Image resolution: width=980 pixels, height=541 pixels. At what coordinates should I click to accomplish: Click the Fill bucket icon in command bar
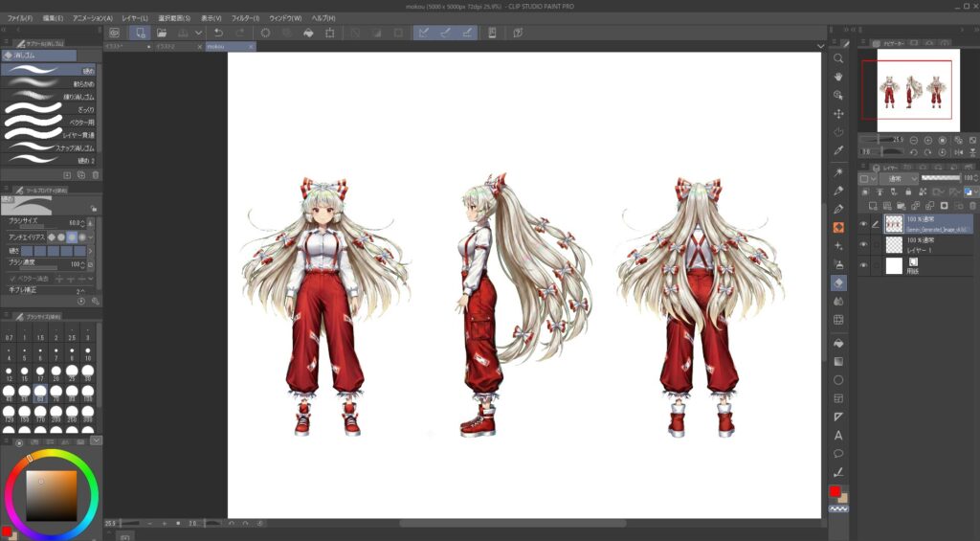point(308,33)
